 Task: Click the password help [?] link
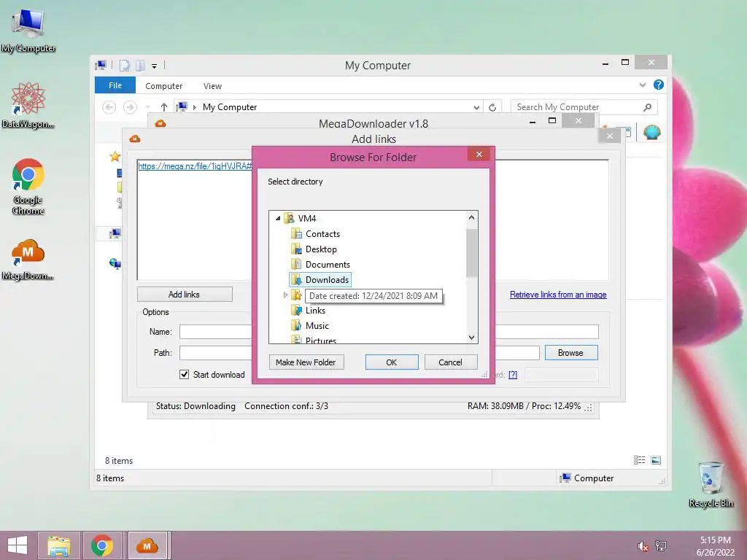coord(513,375)
